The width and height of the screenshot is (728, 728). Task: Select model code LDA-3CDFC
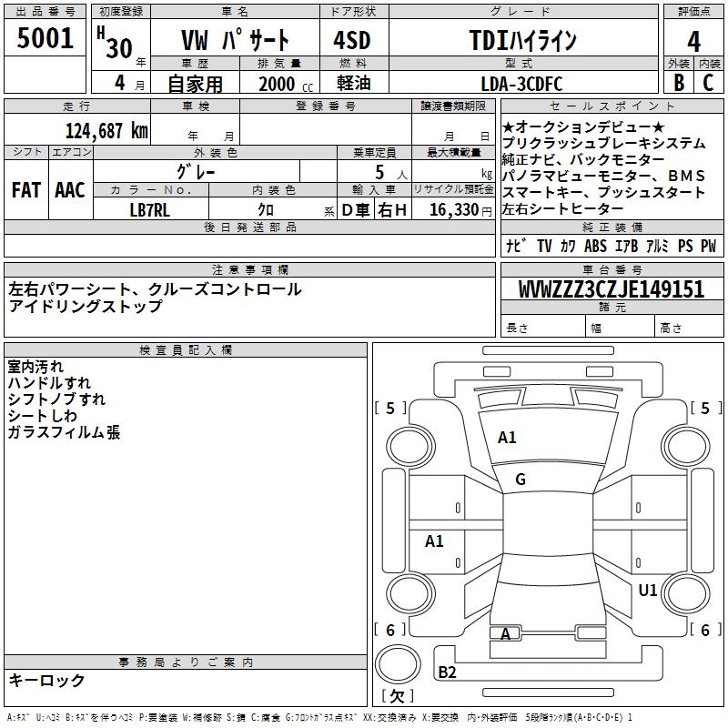click(x=521, y=84)
